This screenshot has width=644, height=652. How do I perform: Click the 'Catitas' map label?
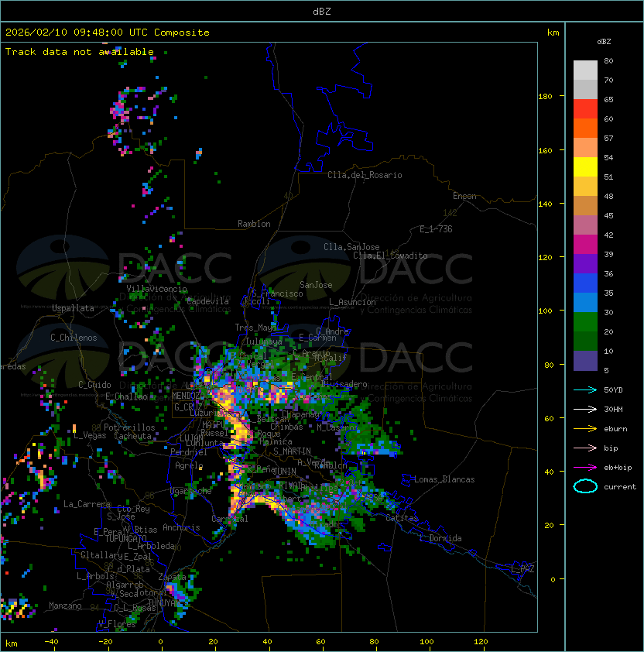tap(402, 518)
